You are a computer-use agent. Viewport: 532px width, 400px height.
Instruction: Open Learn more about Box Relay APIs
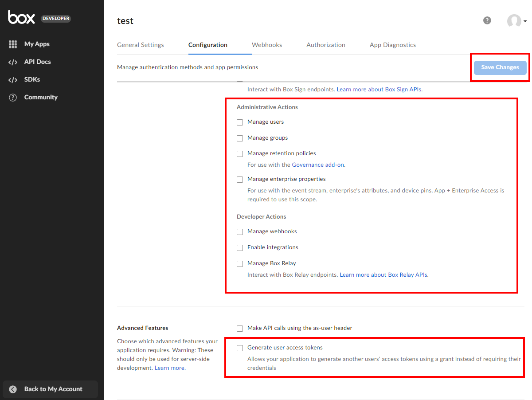pyautogui.click(x=383, y=275)
